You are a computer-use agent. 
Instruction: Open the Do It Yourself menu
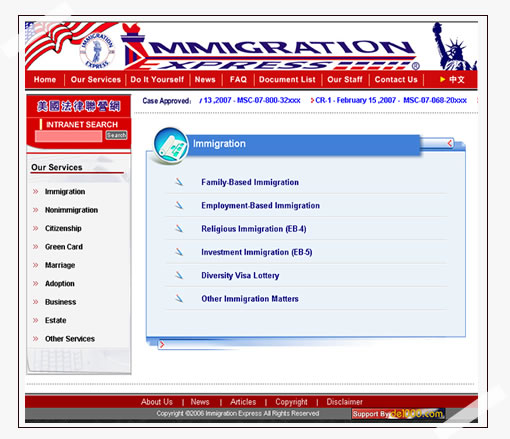157,80
